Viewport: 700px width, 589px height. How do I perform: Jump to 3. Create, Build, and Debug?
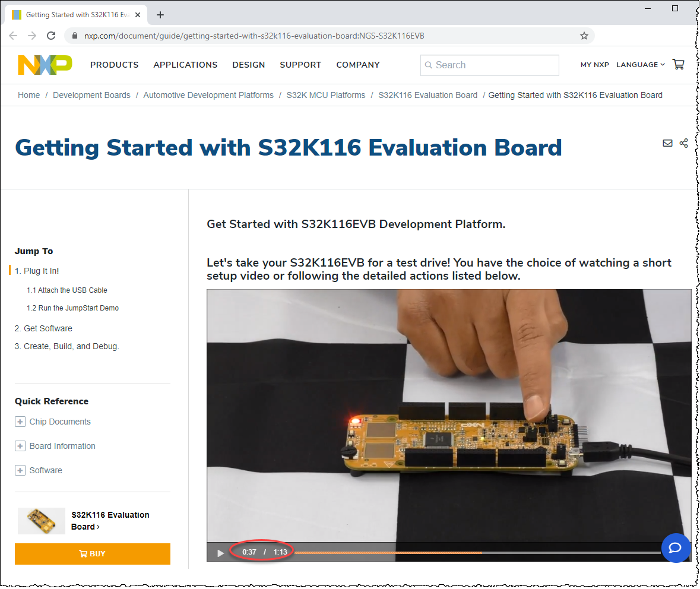tap(67, 346)
